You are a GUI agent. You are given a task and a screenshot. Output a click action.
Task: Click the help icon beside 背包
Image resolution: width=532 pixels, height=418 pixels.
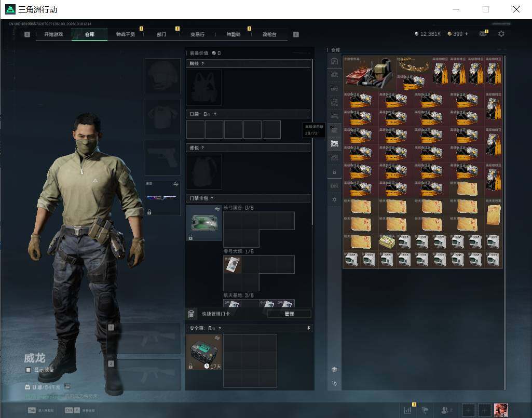[x=202, y=147]
